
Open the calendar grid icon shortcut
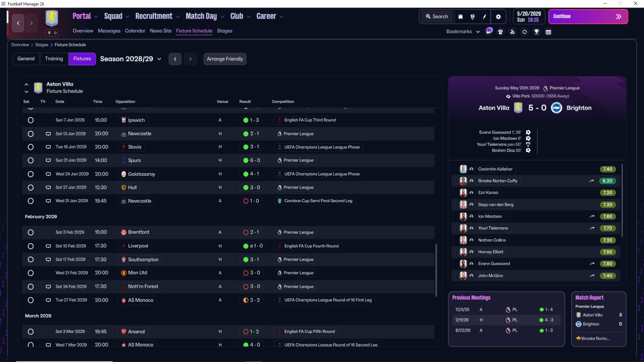[x=548, y=32]
